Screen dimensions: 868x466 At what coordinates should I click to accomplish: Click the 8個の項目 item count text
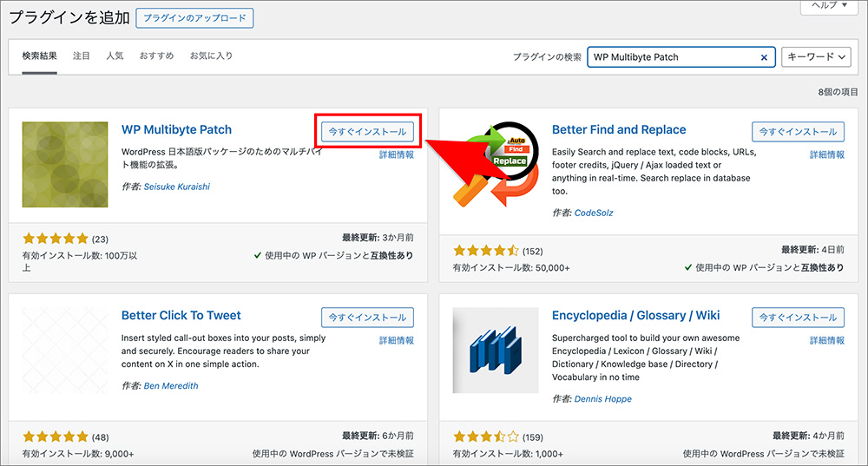click(x=838, y=92)
